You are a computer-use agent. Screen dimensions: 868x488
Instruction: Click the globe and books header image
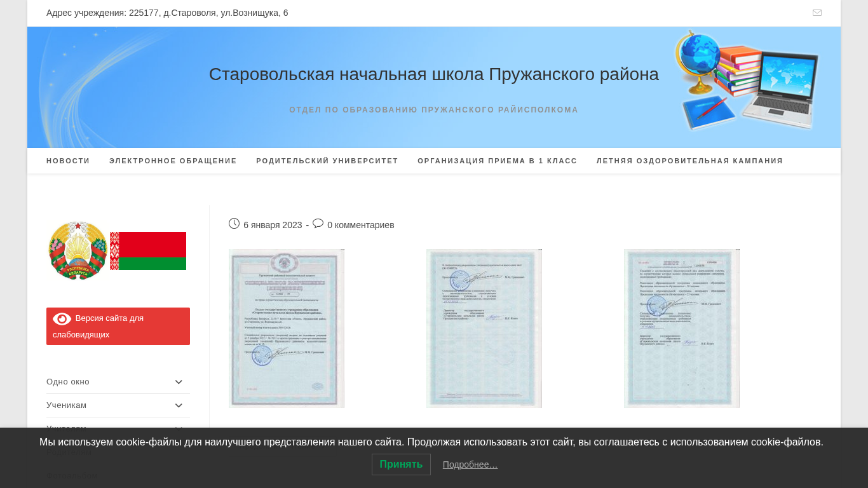point(746,80)
